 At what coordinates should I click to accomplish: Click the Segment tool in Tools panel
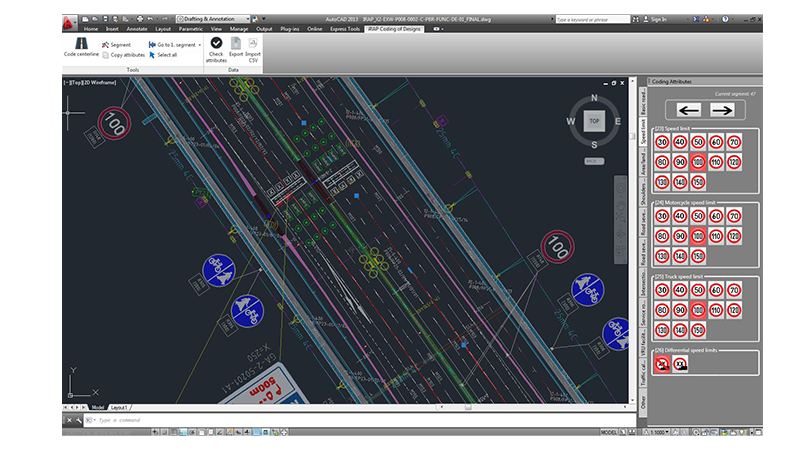tap(116, 45)
